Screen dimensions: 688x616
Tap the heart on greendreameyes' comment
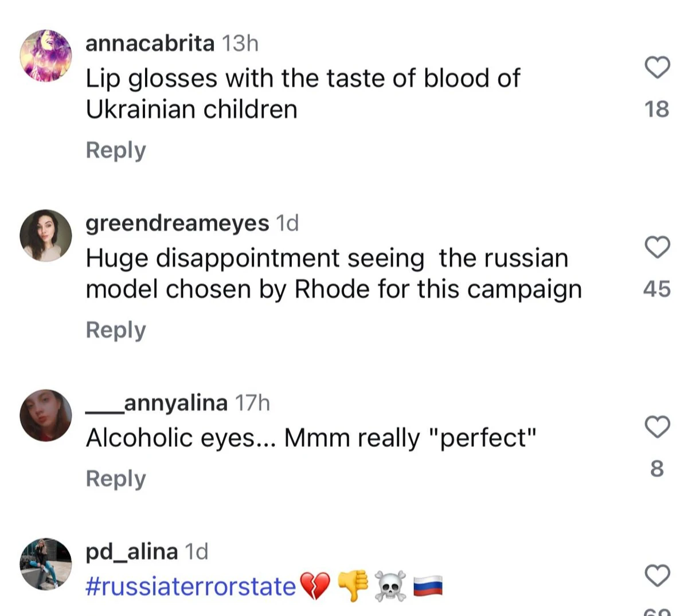[657, 247]
